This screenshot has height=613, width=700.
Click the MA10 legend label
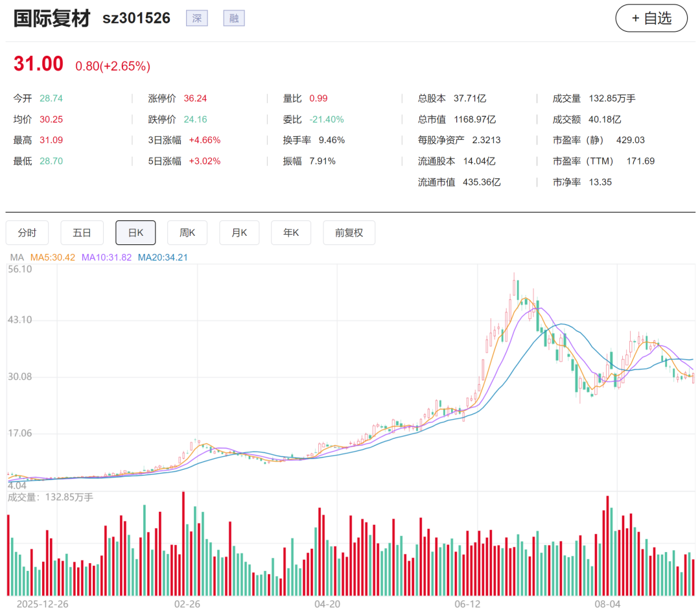[x=106, y=258]
